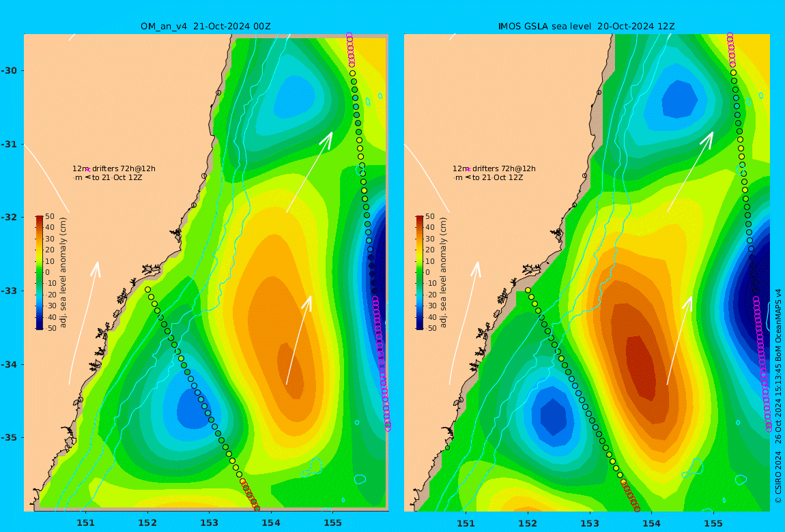Click magenta drifter marker in IMOS GSLA legend text
The image size is (785, 532).
[x=468, y=170]
